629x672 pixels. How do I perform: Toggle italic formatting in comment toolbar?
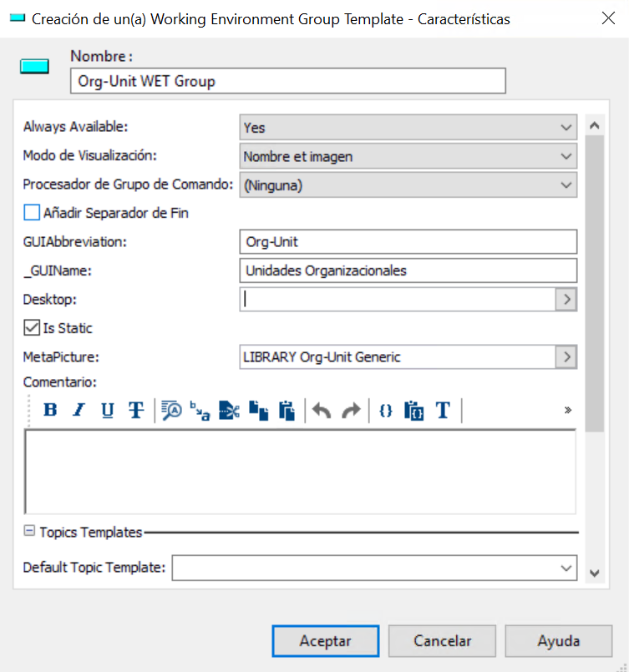tap(79, 410)
